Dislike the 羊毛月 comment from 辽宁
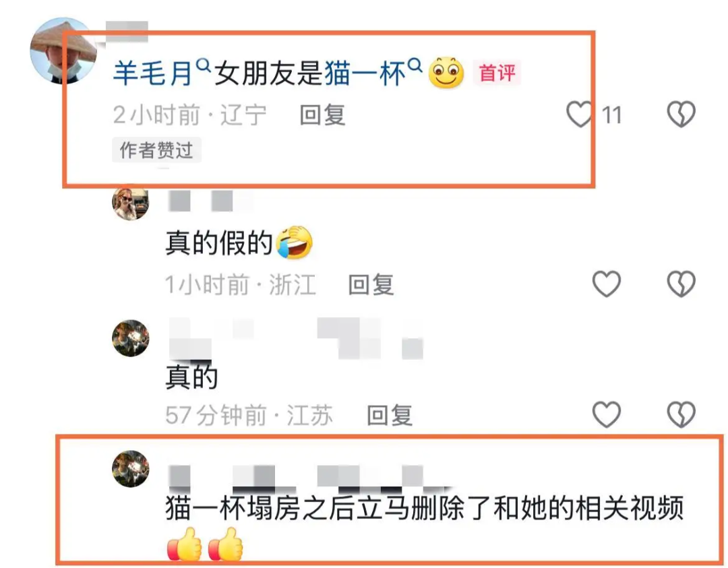Screen dimensions: 728x568 pyautogui.click(x=681, y=114)
